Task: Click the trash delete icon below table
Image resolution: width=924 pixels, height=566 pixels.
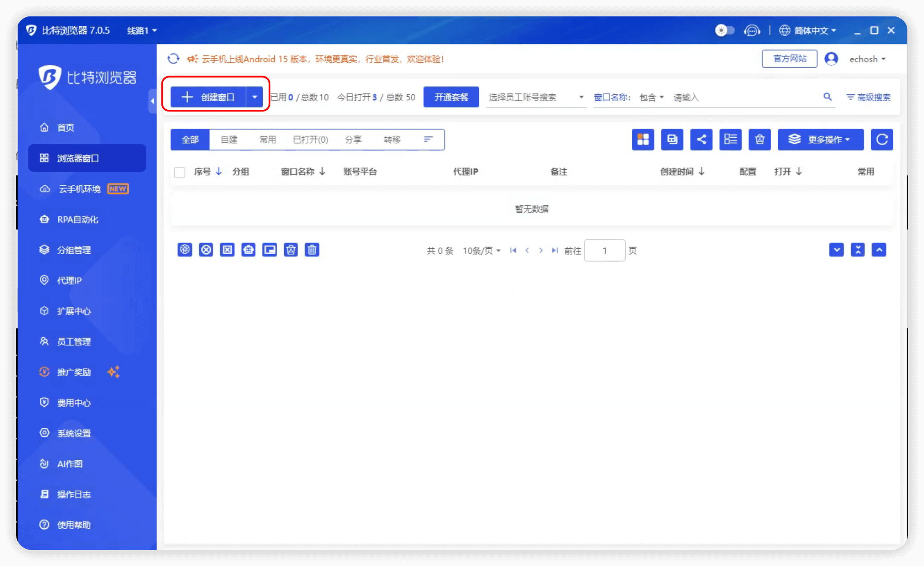Action: (312, 250)
